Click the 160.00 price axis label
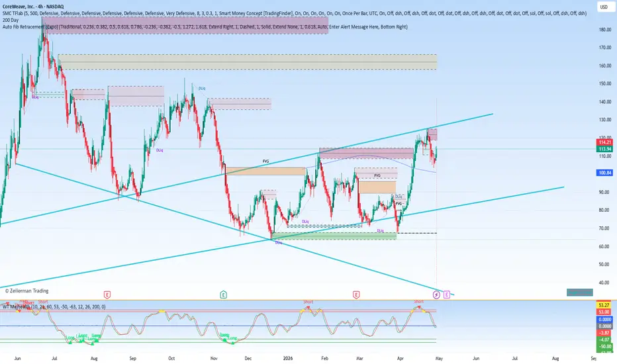 pyautogui.click(x=605, y=66)
